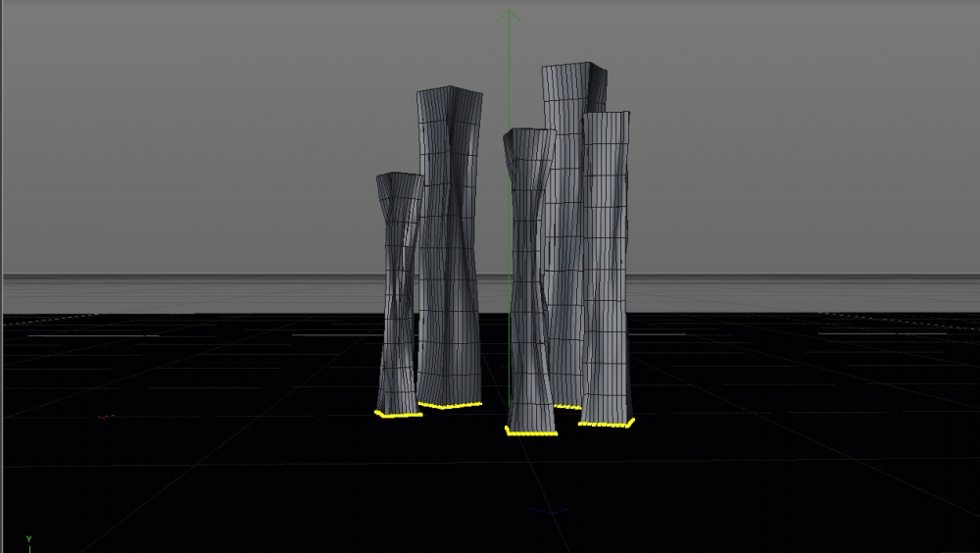Select the tall tower beside the shortest one
The image size is (980, 553).
click(x=450, y=247)
